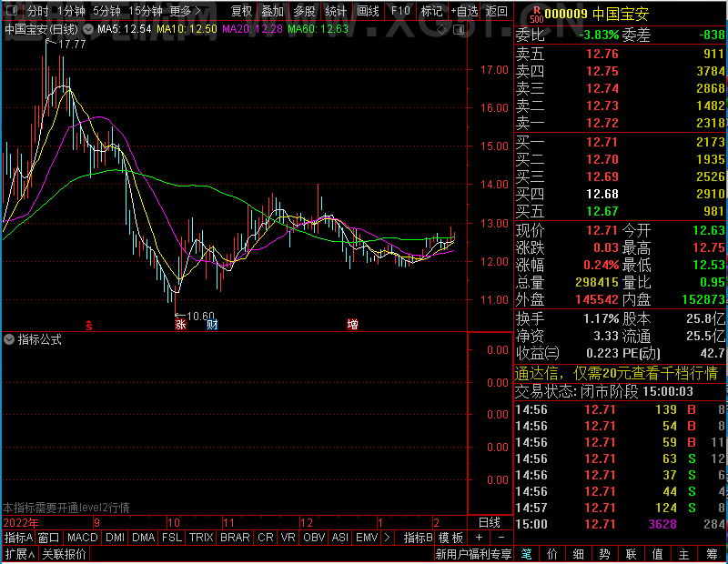Add stock via +自选 button
The image size is (728, 564).
click(465, 11)
